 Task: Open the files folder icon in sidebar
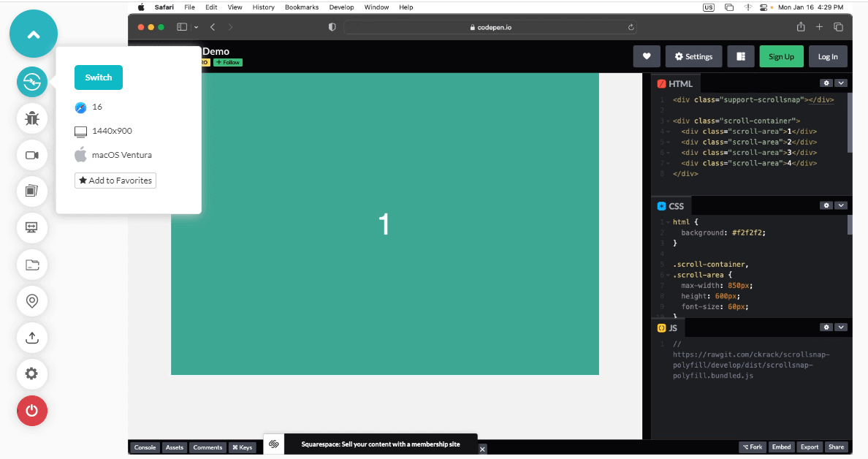coord(32,265)
